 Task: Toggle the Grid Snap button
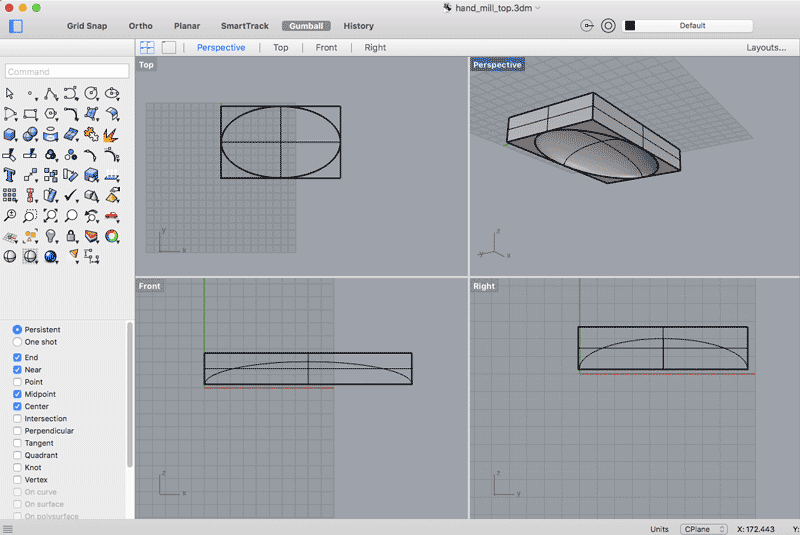(87, 25)
